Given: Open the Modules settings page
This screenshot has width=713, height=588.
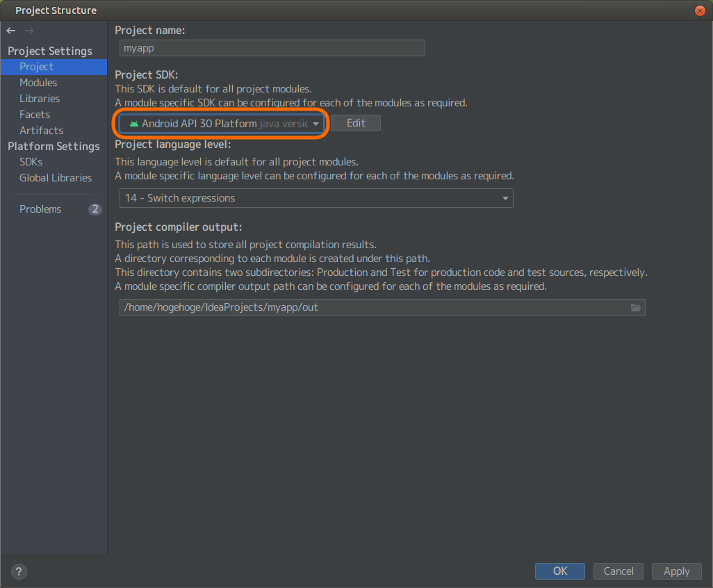Looking at the screenshot, I should 38,83.
